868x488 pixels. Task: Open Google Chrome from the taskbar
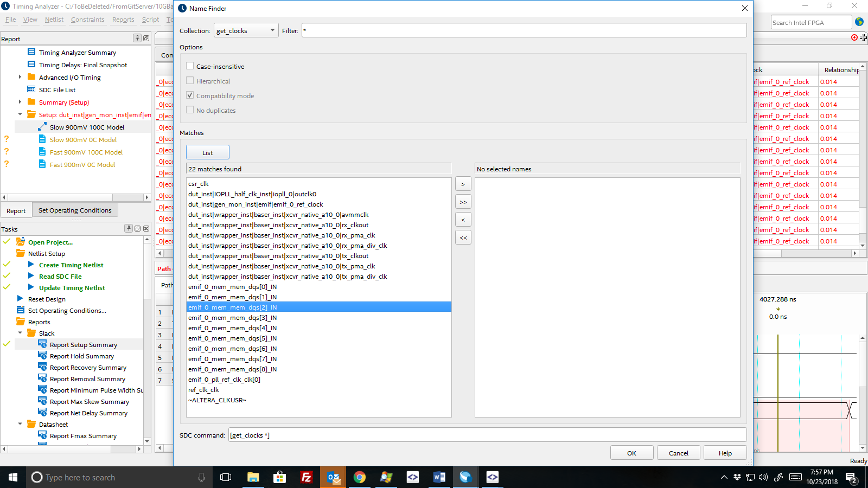[x=359, y=477]
